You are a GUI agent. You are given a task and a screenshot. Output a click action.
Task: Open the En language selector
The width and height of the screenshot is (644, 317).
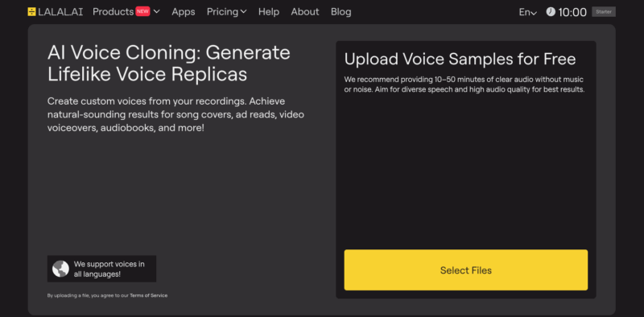(x=528, y=12)
